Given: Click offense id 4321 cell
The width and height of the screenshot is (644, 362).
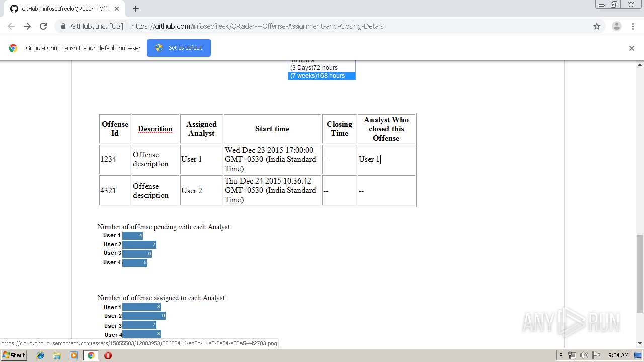Looking at the screenshot, I should (x=115, y=191).
